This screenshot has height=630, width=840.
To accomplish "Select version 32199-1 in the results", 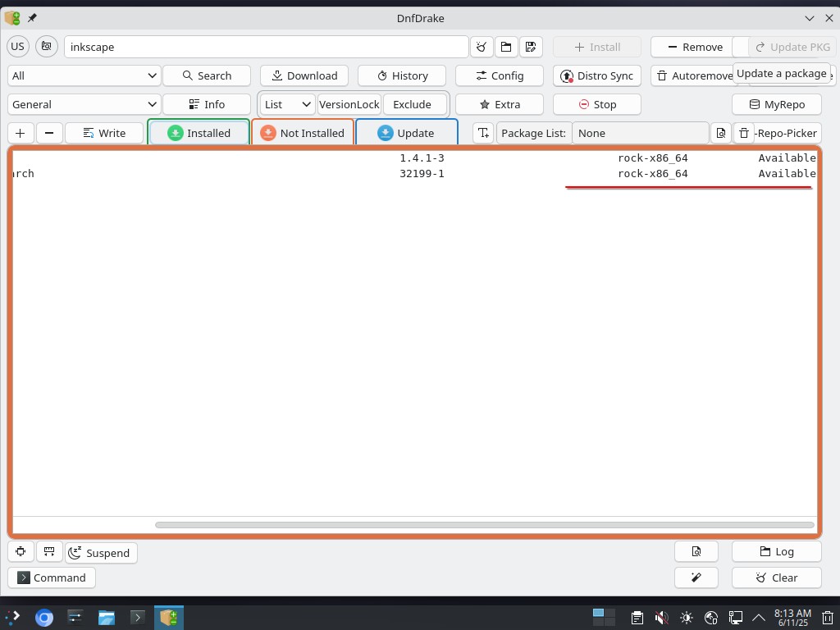I will tap(422, 174).
